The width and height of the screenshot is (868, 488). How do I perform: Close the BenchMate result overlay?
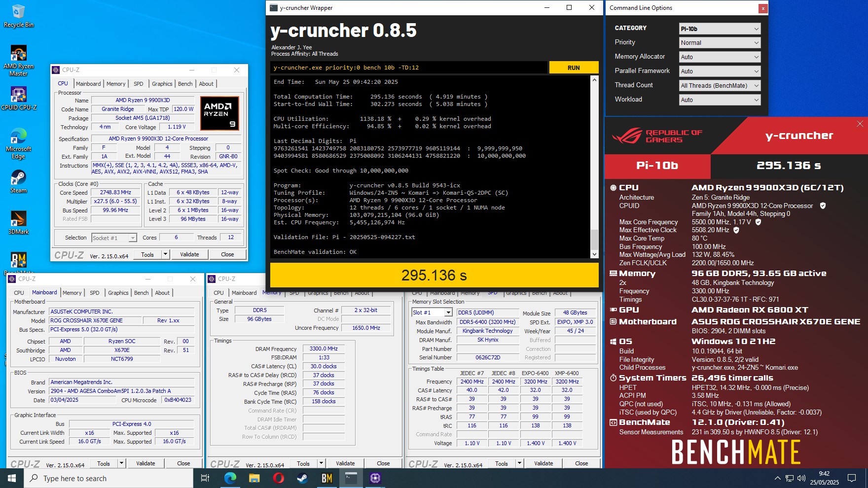tap(860, 124)
